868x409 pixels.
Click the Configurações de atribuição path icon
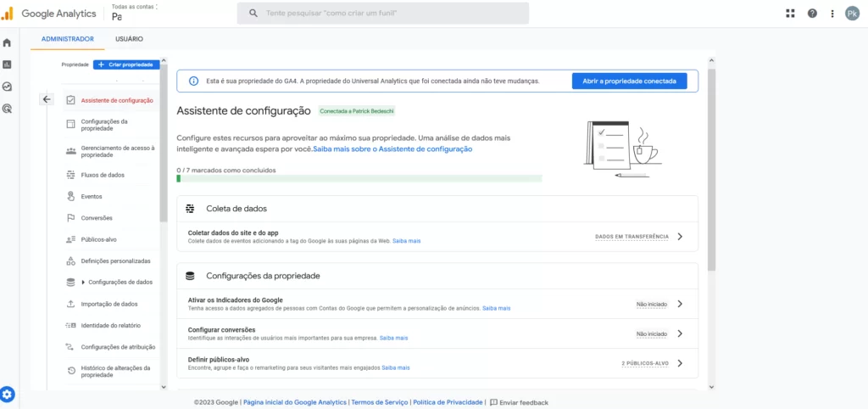[70, 347]
